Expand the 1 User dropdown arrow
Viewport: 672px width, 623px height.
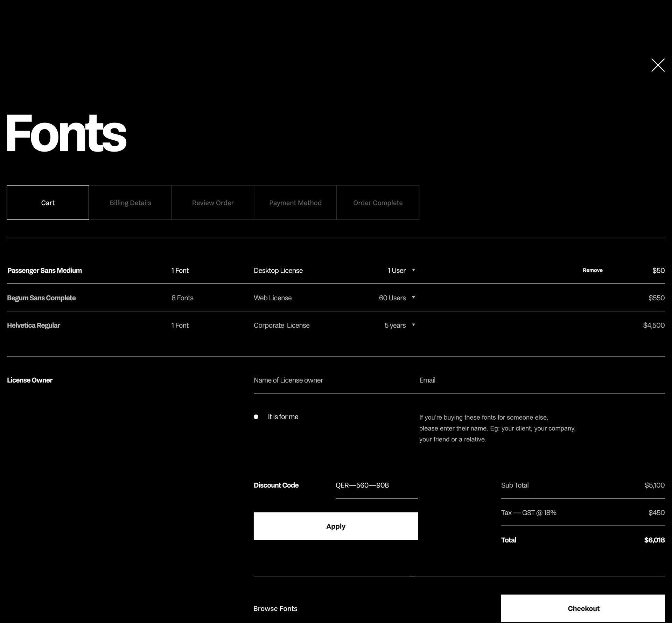[x=413, y=270]
